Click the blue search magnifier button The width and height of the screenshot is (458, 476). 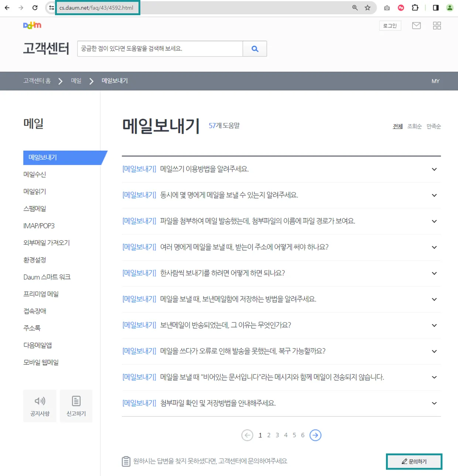pyautogui.click(x=255, y=49)
